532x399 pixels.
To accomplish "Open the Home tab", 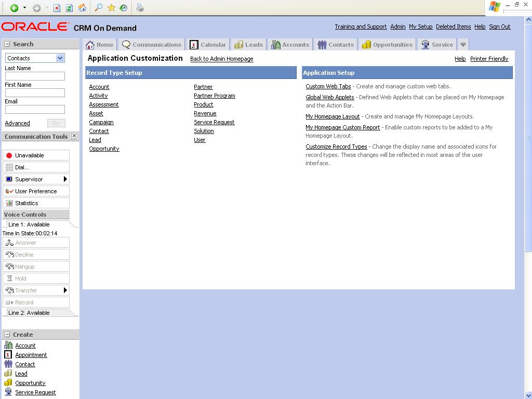I will [x=99, y=45].
